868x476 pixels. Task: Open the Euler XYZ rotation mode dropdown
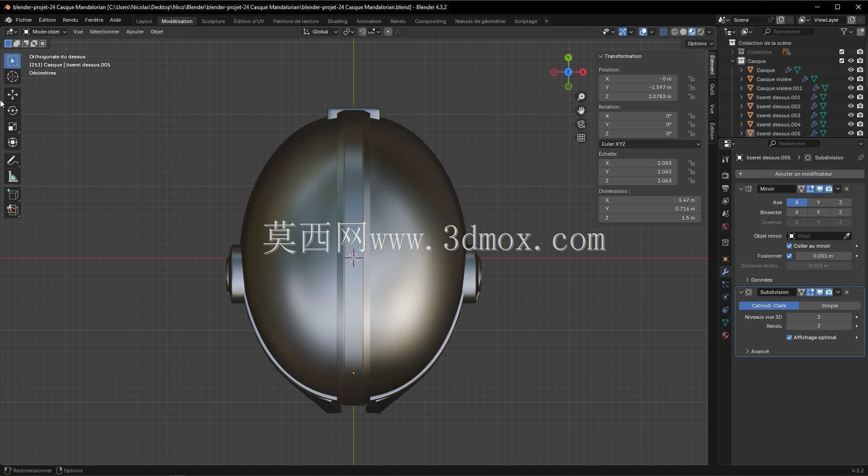click(650, 144)
